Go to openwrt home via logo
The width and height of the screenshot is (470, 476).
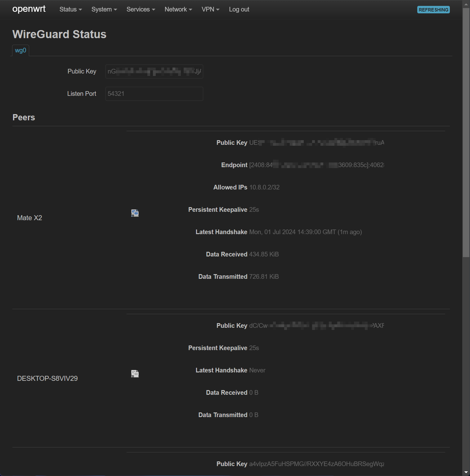tap(29, 9)
